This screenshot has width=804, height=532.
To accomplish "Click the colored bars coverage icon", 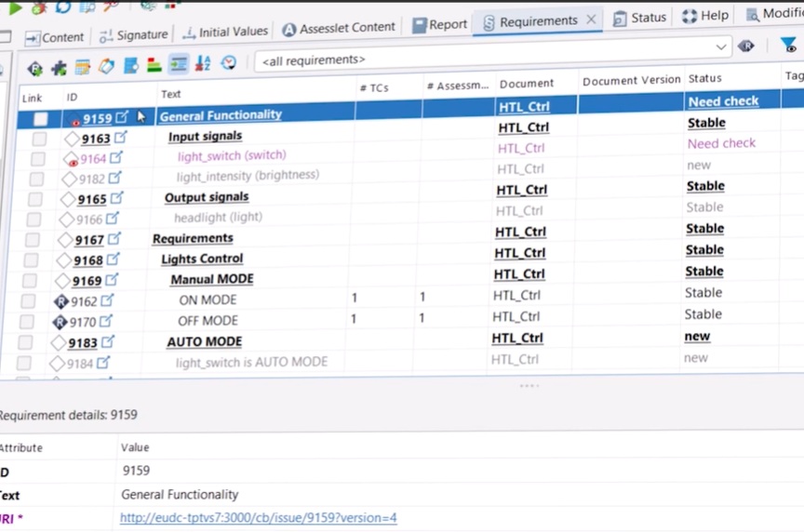I will click(x=154, y=65).
